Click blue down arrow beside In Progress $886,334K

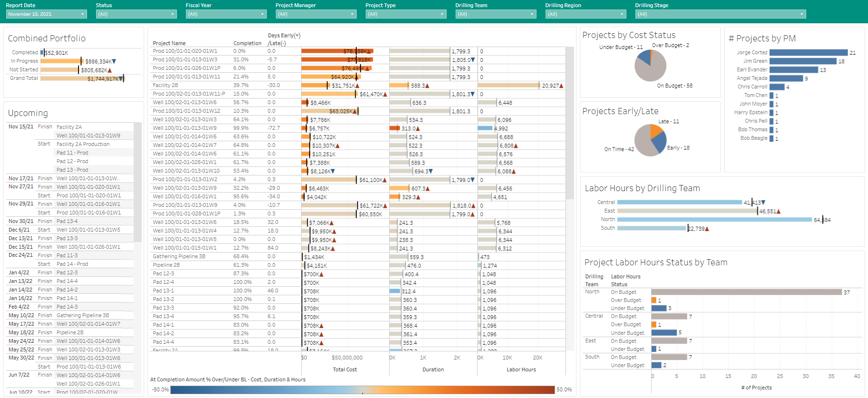coord(114,61)
